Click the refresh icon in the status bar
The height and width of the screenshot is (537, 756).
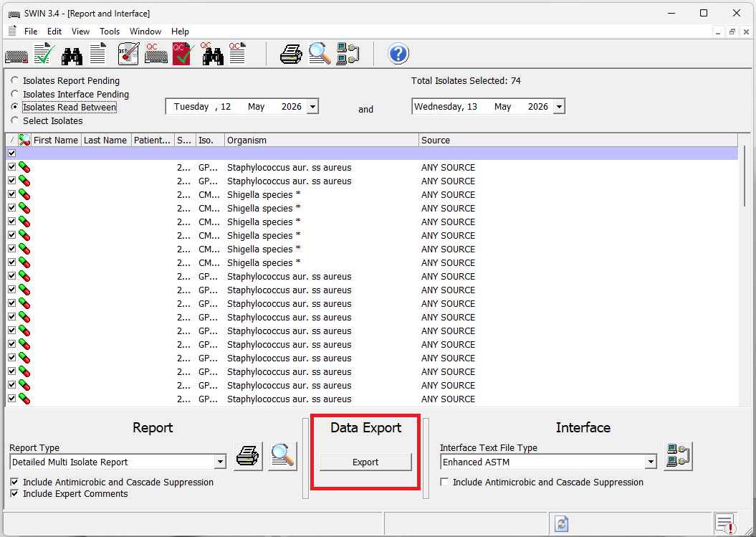[561, 523]
